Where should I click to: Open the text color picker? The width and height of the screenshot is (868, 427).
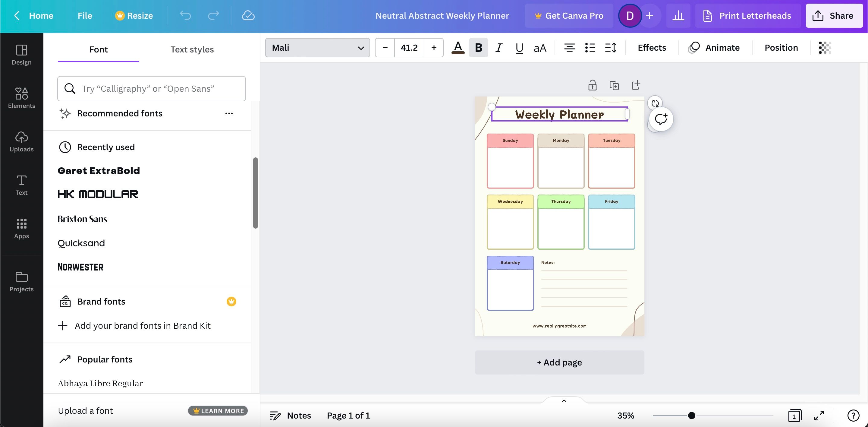[458, 48]
